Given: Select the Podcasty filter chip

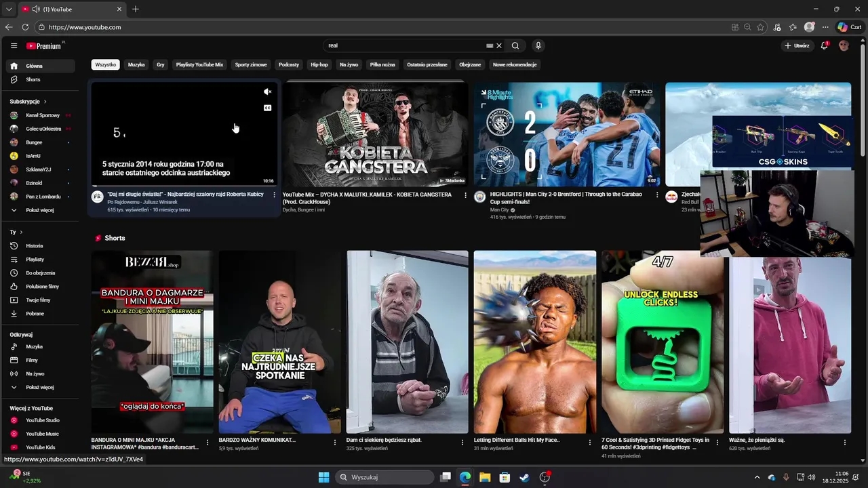Looking at the screenshot, I should (x=289, y=64).
